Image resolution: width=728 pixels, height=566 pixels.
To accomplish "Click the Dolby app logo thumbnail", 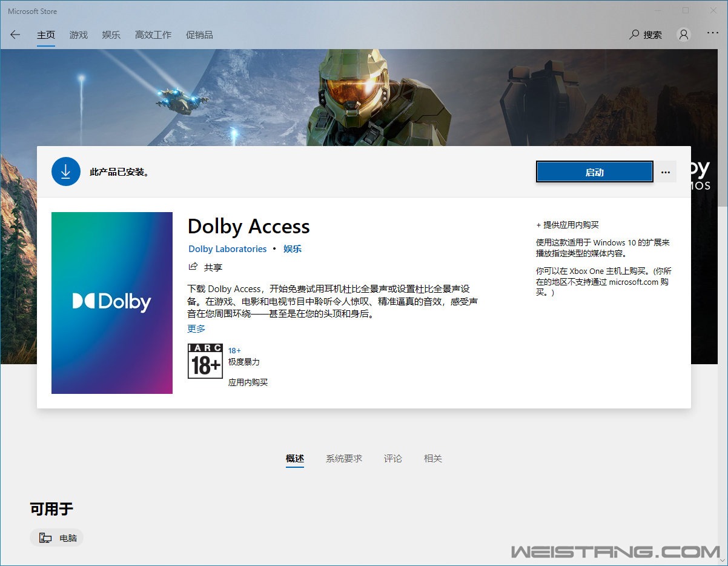I will coord(112,303).
